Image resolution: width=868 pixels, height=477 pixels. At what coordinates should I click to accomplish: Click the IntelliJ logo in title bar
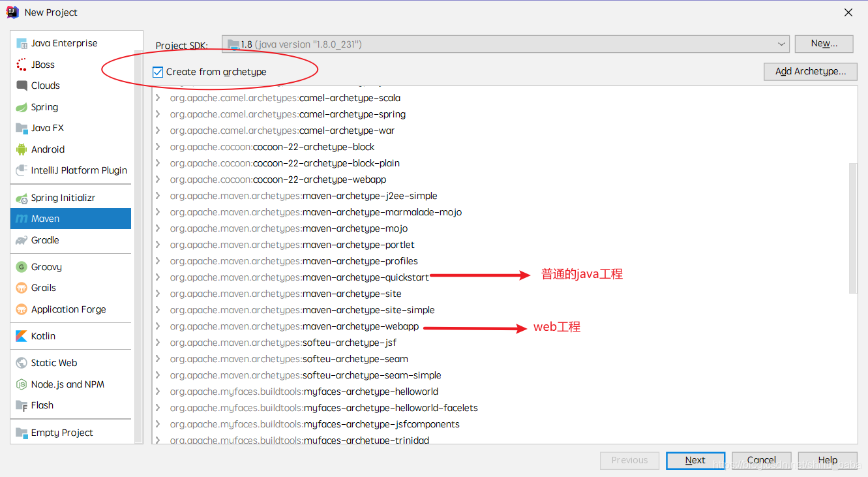(12, 12)
